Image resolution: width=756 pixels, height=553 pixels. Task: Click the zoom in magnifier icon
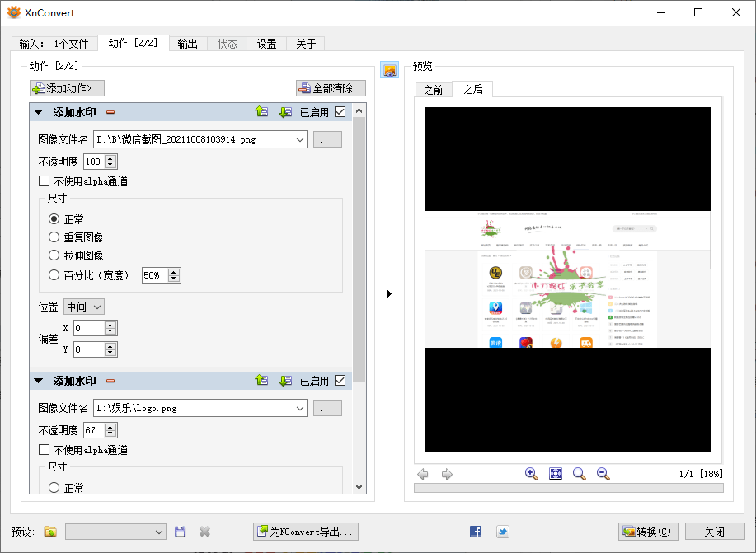[532, 474]
